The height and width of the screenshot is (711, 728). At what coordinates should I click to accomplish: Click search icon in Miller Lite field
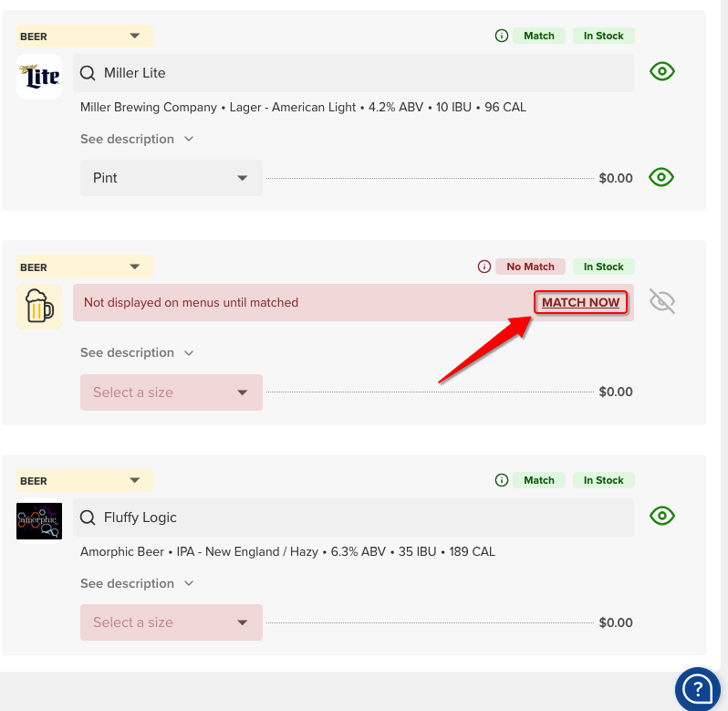[88, 73]
